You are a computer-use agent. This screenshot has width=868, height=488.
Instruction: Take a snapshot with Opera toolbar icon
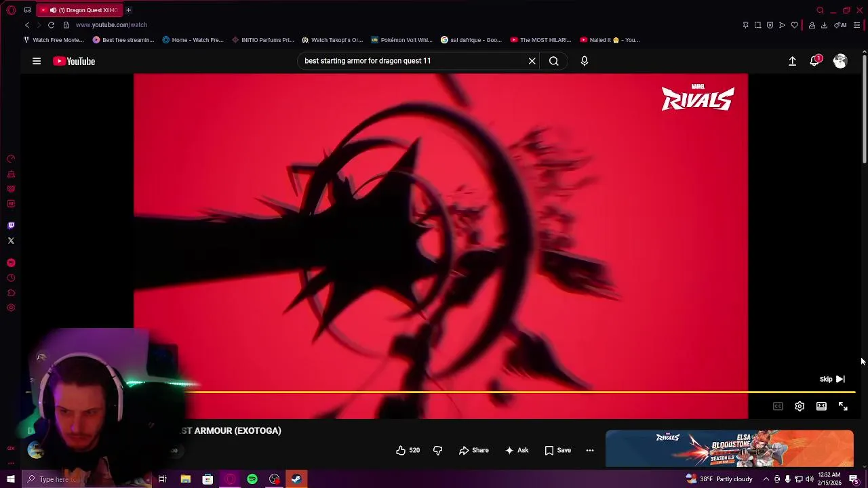(757, 25)
